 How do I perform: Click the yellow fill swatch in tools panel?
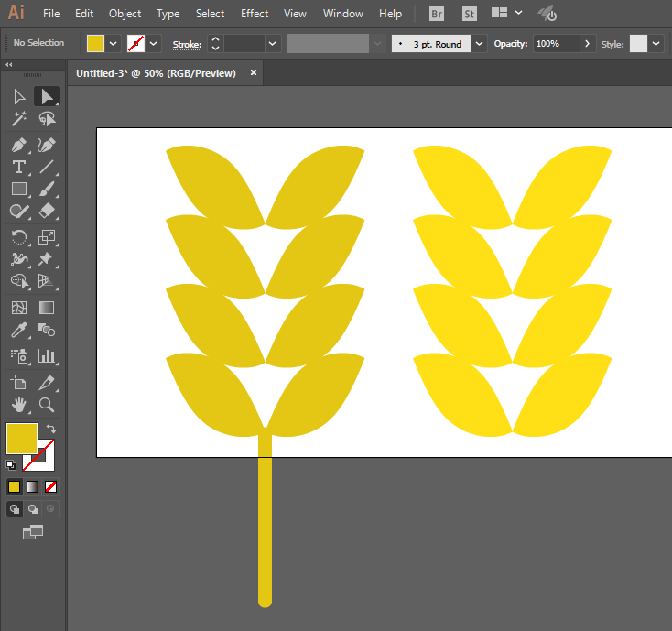21,439
